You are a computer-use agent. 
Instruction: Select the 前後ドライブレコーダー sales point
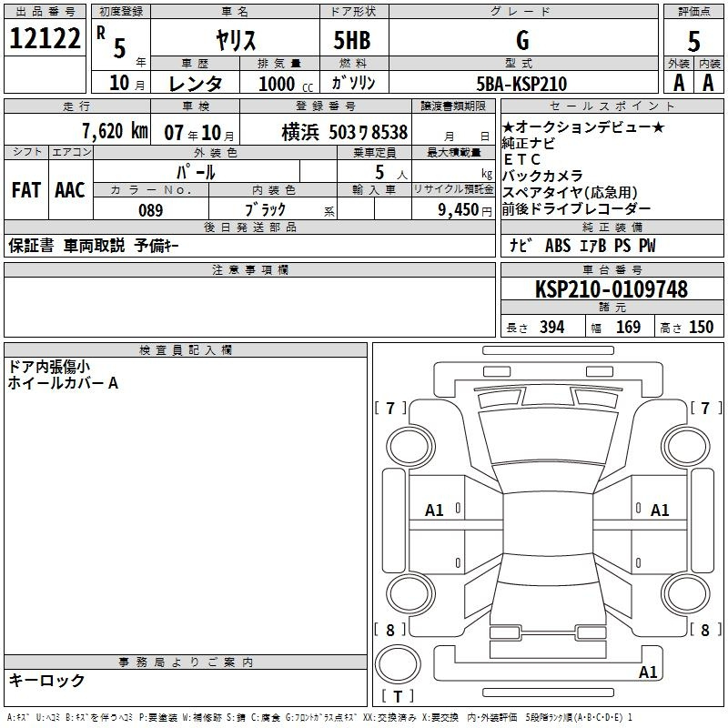click(x=576, y=209)
